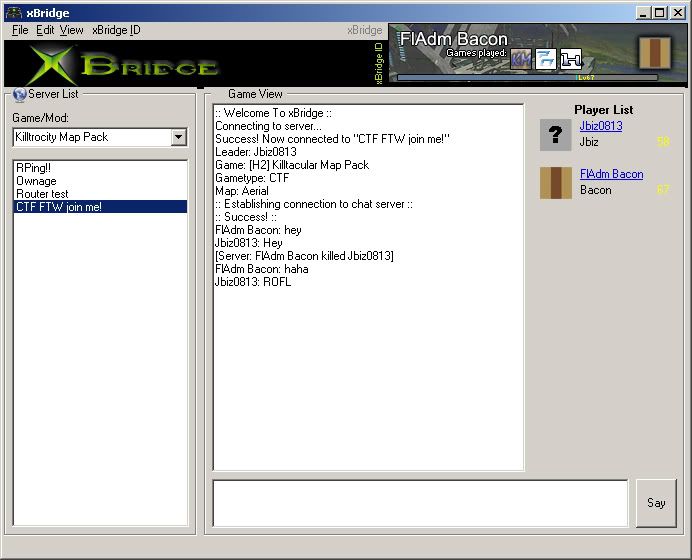Open the File menu
Screen dimensions: 692x560
tap(20, 30)
